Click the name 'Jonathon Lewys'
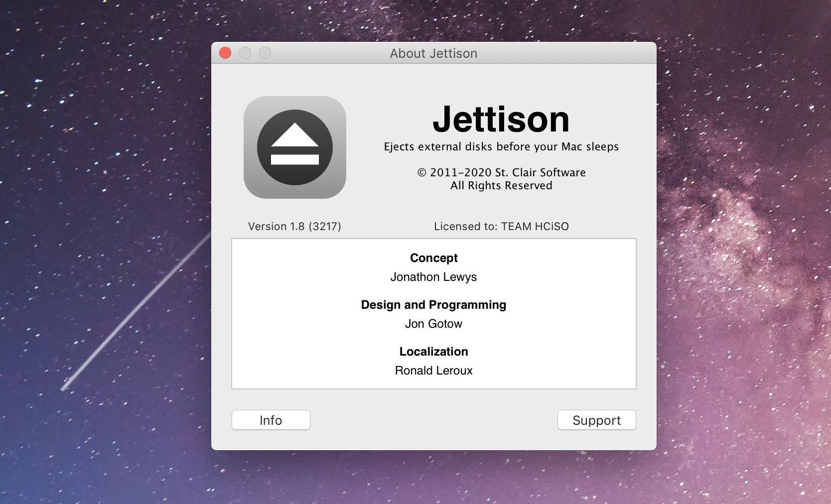 click(434, 277)
